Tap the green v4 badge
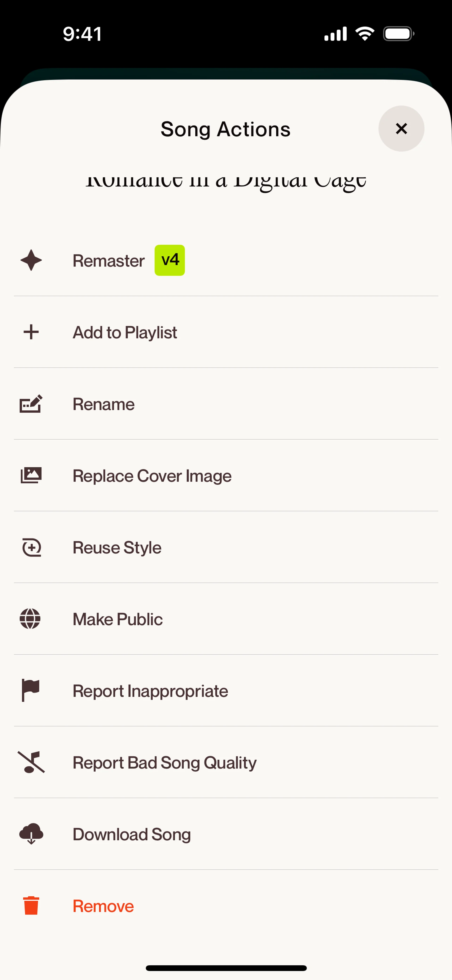This screenshot has height=980, width=452. pyautogui.click(x=170, y=260)
